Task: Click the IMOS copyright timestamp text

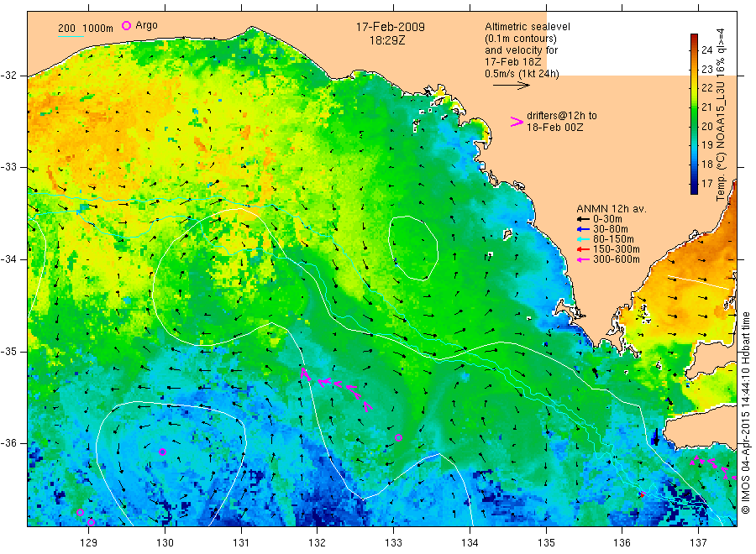Action: [745, 412]
